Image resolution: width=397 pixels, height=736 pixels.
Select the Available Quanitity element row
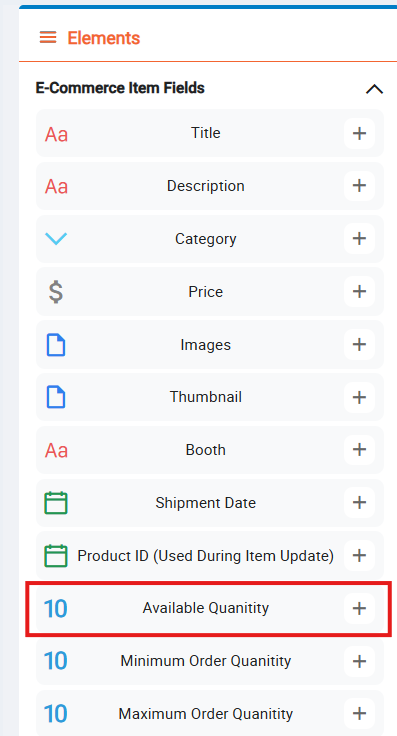click(210, 608)
